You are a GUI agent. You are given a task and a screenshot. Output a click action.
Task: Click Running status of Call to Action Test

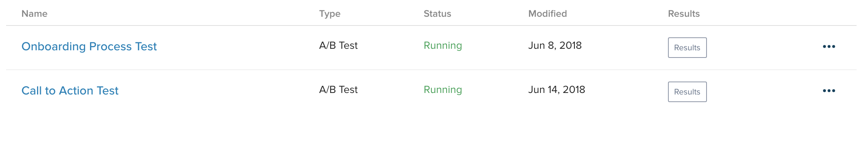click(x=443, y=90)
